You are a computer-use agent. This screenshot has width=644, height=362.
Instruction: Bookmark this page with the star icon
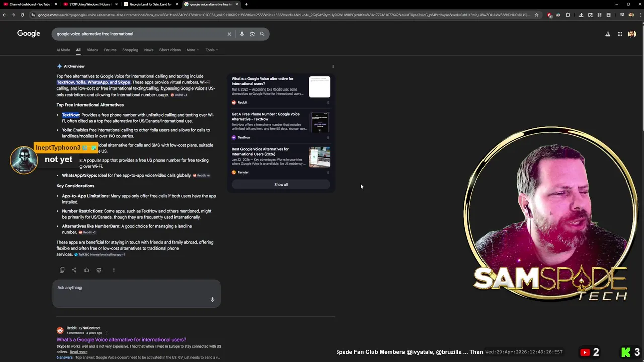tap(536, 15)
